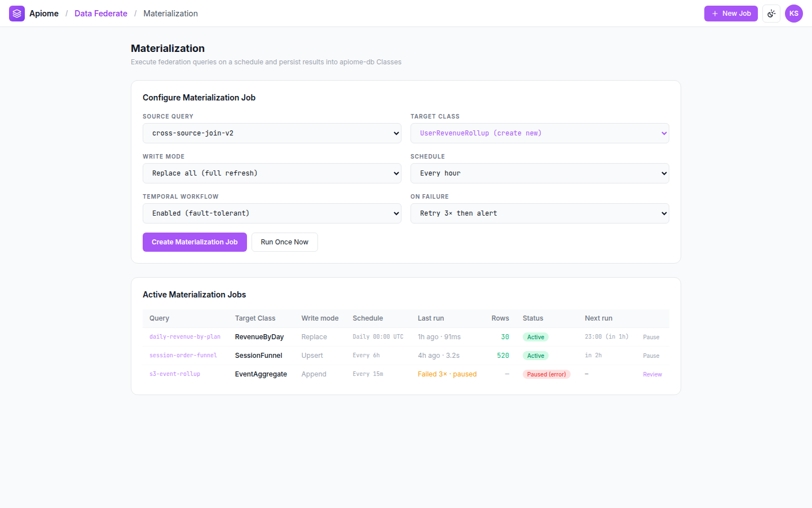Click the 23:00 (in 1h) next run cell
The image size is (812, 508).
(607, 337)
